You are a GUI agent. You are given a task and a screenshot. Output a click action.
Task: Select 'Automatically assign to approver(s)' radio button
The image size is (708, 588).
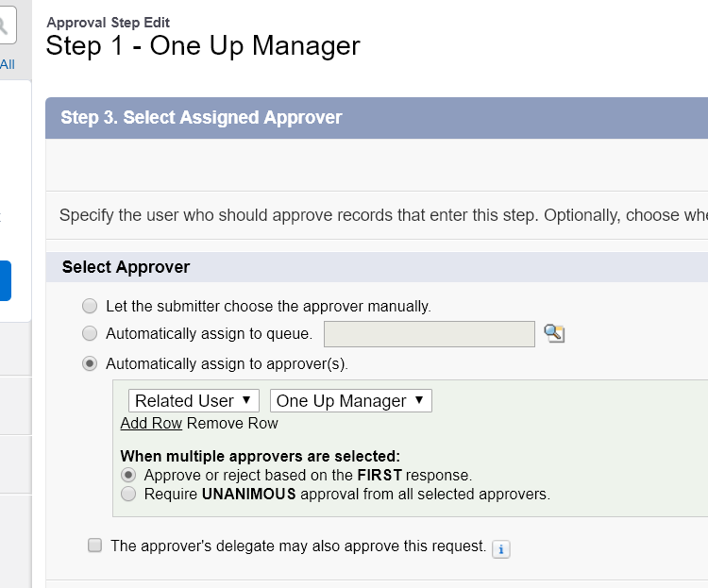pyautogui.click(x=90, y=363)
